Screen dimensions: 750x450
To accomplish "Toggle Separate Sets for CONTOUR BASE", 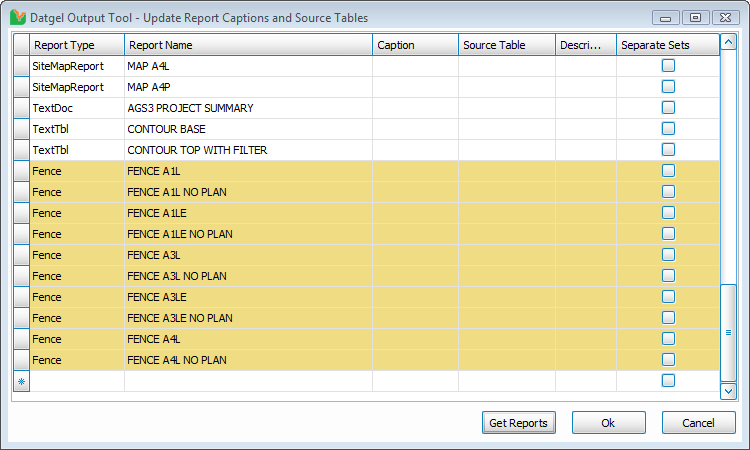I will pos(668,128).
